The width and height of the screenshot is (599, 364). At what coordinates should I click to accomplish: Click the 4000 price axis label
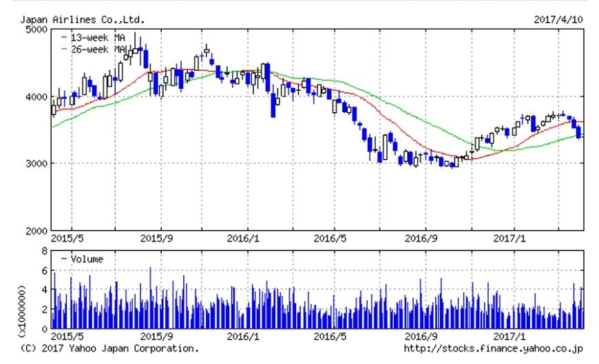[34, 97]
